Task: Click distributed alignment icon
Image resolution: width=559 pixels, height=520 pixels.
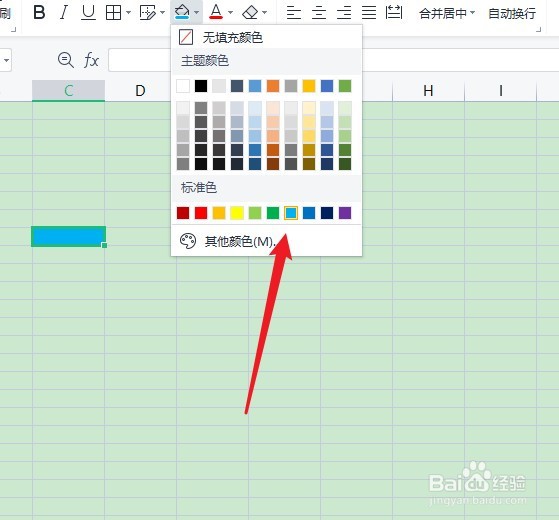Action: pos(394,13)
